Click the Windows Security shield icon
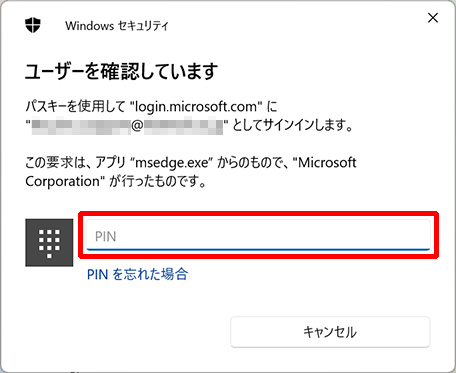 [33, 25]
